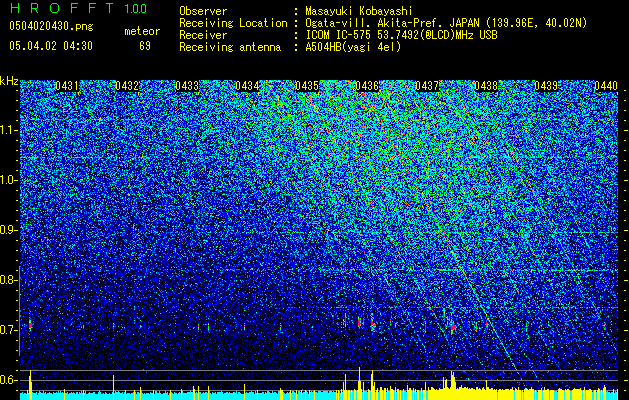
Task: Click the 0434 time marker
Action: 247,86
